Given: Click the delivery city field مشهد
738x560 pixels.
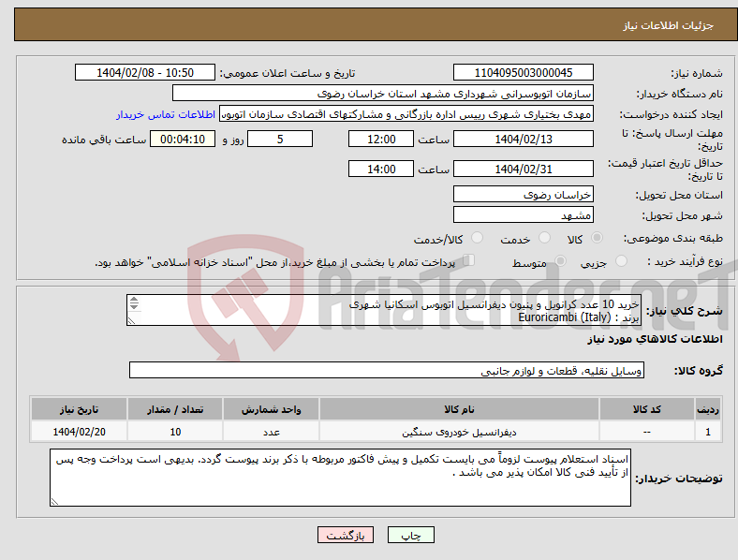Looking at the screenshot, I should click(x=523, y=215).
